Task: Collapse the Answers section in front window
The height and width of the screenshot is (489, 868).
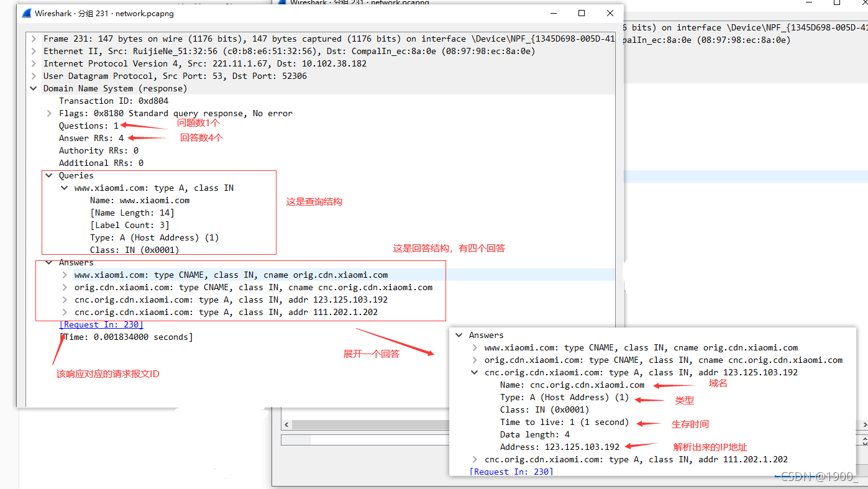Action: click(x=50, y=262)
